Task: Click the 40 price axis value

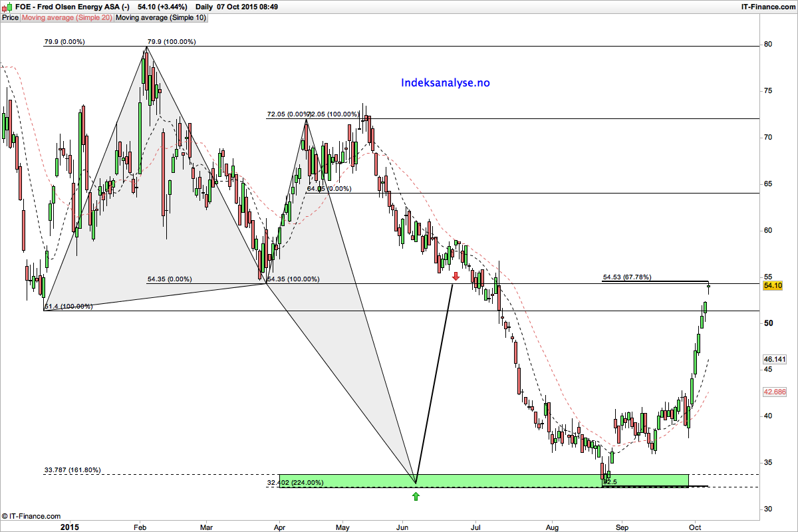Action: [767, 416]
